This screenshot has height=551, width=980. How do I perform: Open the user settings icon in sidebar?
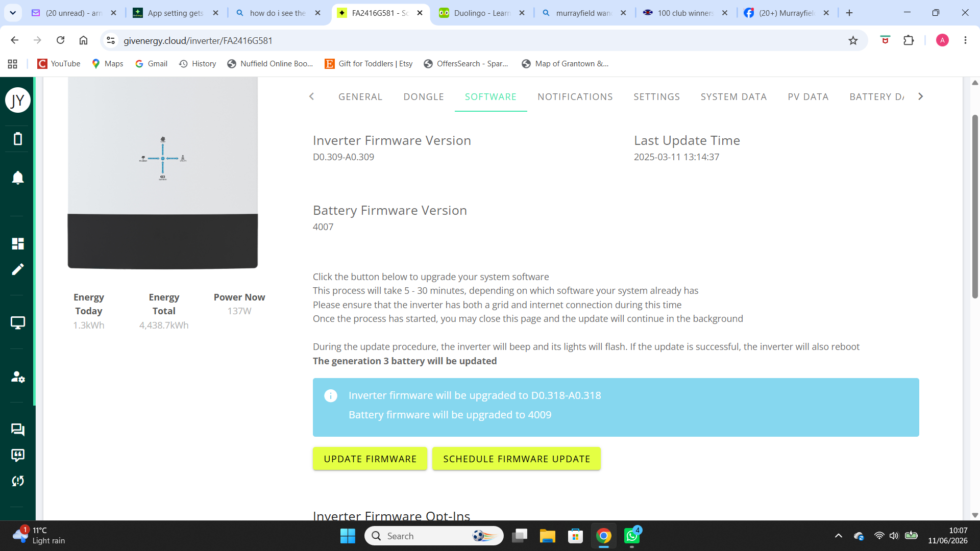(x=18, y=377)
